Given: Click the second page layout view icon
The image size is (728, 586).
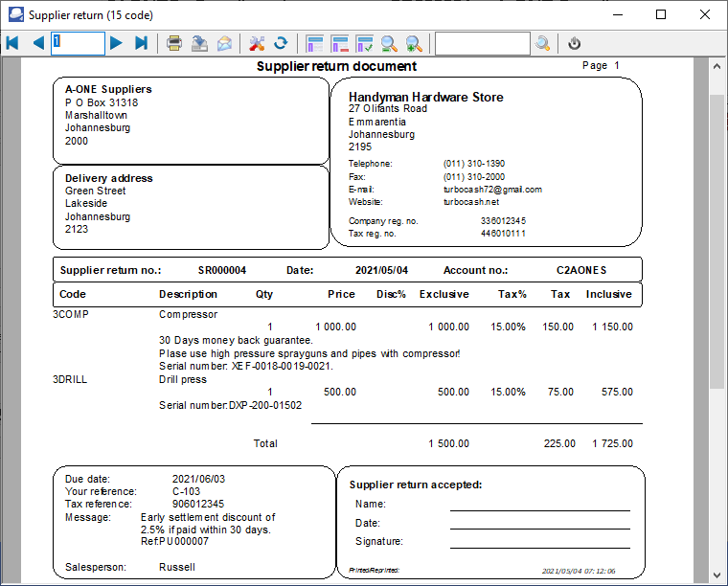Looking at the screenshot, I should tap(339, 43).
